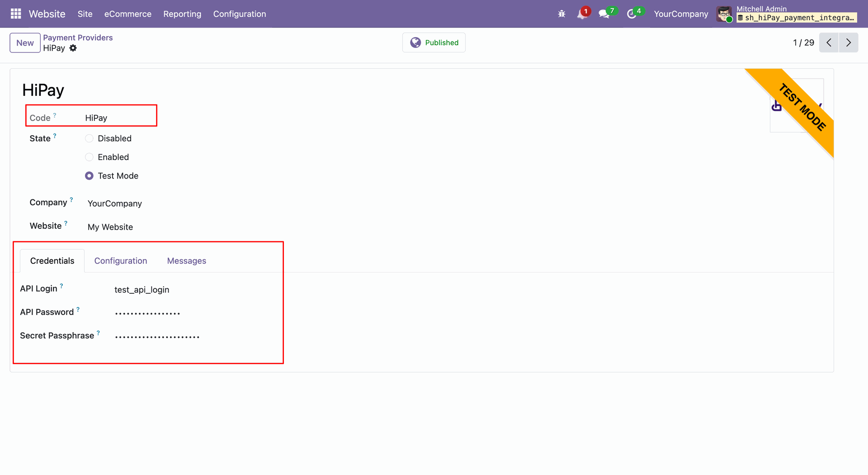
Task: Select the Disabled state option
Action: coord(89,138)
